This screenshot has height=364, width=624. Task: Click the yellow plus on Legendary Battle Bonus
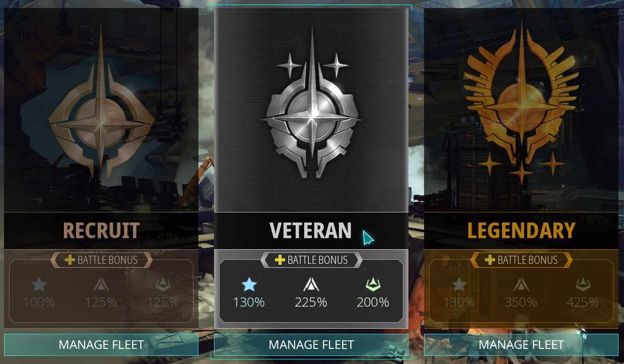(x=490, y=260)
